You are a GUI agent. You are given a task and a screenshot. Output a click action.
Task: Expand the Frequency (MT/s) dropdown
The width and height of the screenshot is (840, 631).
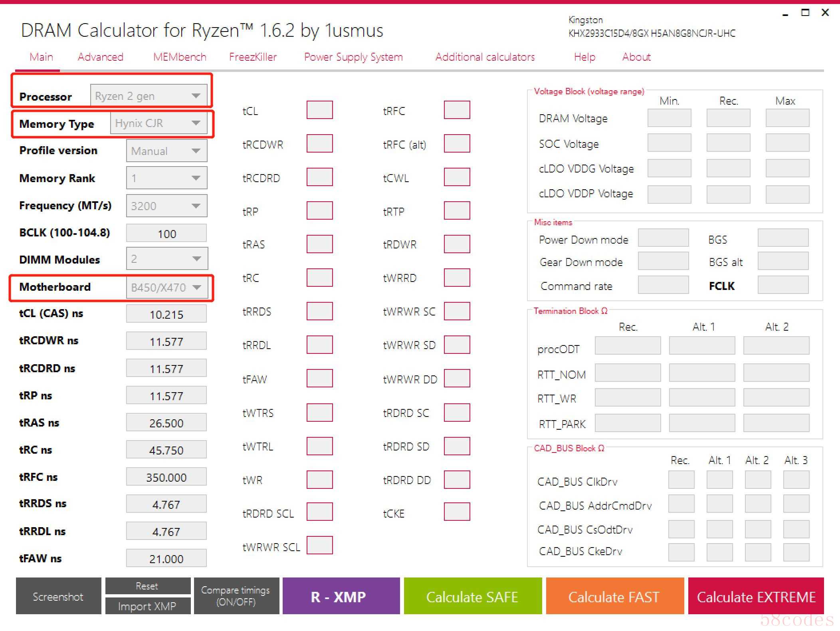[166, 206]
